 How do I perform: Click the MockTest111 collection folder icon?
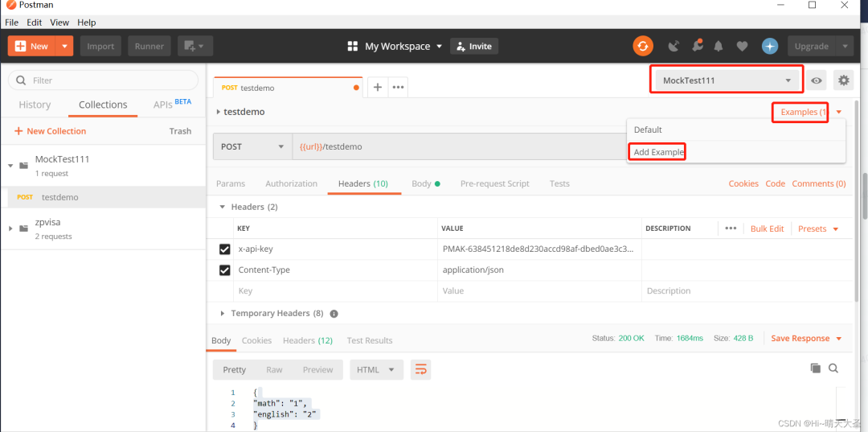[23, 165]
